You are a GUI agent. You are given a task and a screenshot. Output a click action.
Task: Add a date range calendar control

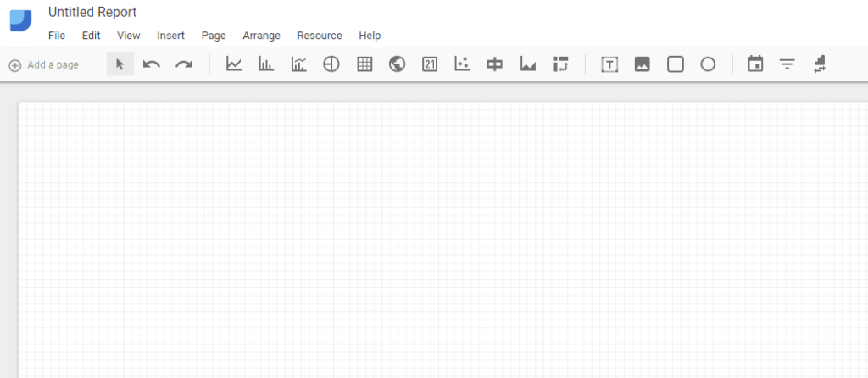[x=755, y=64]
